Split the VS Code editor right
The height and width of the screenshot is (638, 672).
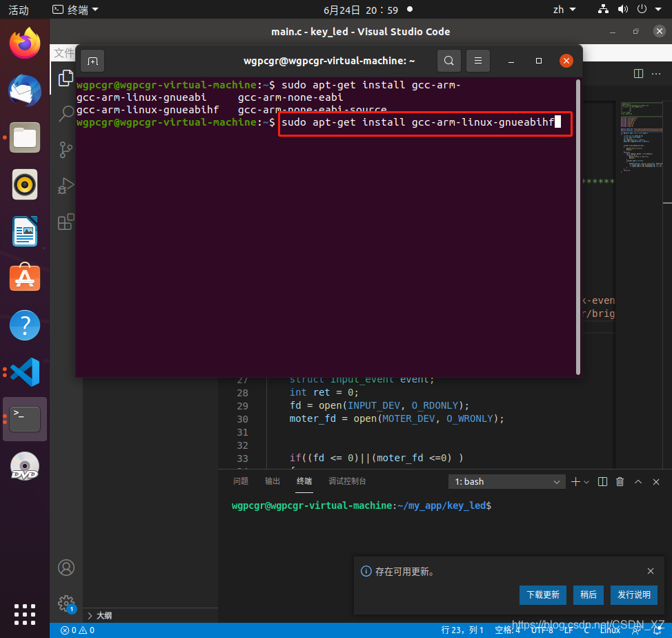[638, 74]
